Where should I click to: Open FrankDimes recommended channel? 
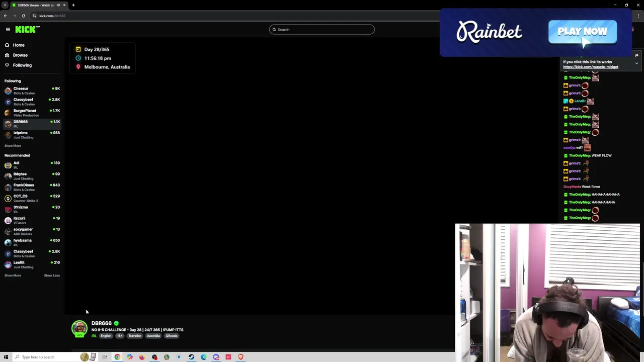click(x=32, y=187)
